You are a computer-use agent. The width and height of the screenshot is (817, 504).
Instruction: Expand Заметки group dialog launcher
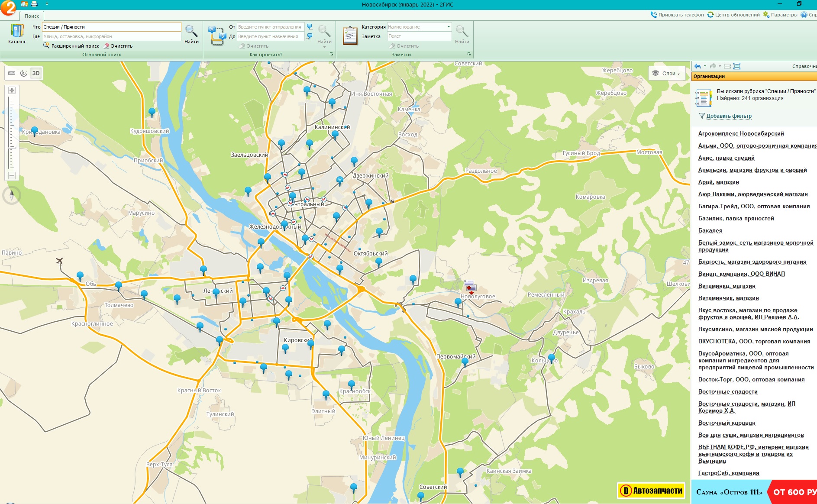pos(469,55)
